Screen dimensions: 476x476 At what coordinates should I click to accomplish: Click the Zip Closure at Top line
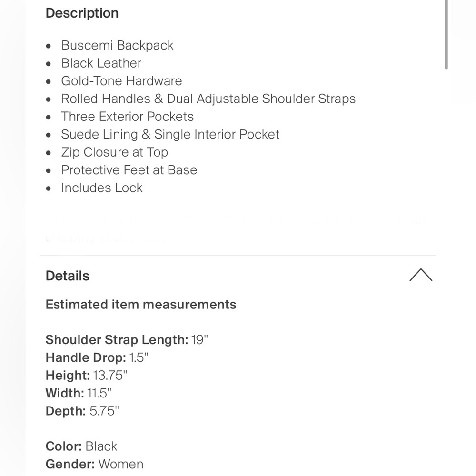click(x=114, y=152)
